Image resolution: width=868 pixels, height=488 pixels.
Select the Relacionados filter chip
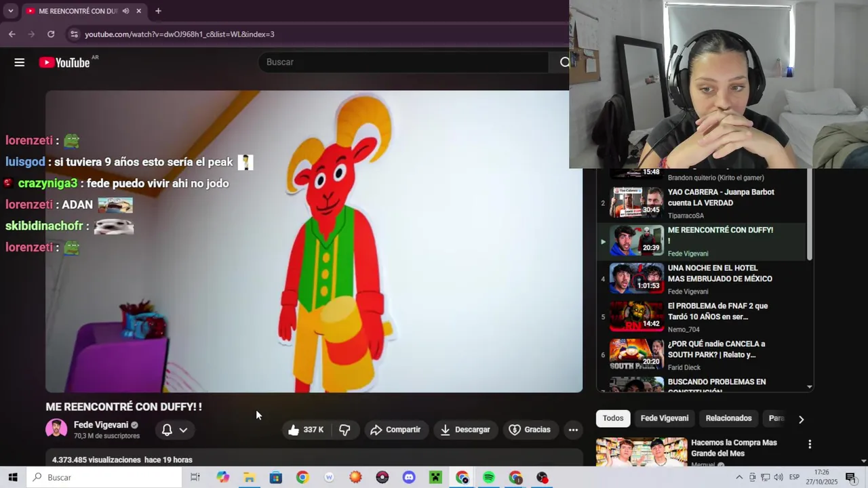click(728, 418)
